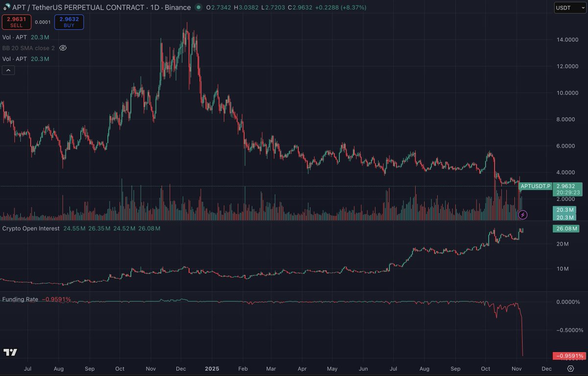The image size is (588, 376).
Task: Show the hidden BB 20 SMA indicator
Action: (x=63, y=48)
